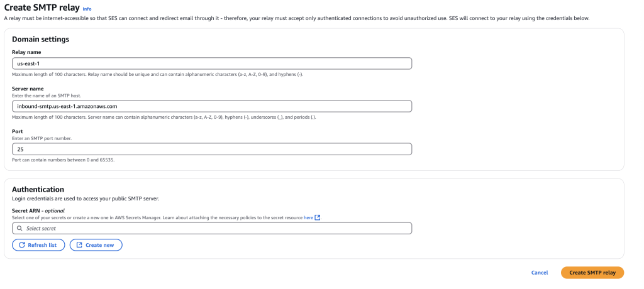Image resolution: width=644 pixels, height=289 pixels.
Task: Click the Port field label
Action: coord(18,131)
